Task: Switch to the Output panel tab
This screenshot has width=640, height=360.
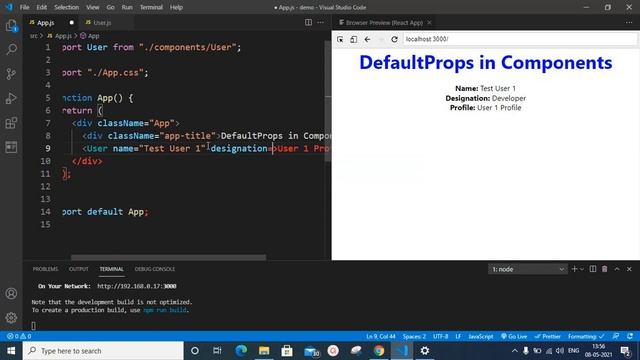Action: (79, 269)
